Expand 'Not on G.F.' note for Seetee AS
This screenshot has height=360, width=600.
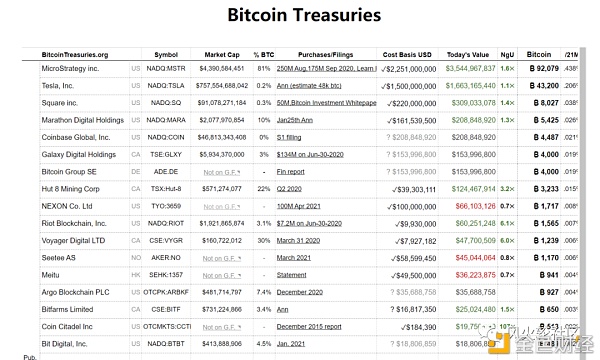pyautogui.click(x=222, y=259)
